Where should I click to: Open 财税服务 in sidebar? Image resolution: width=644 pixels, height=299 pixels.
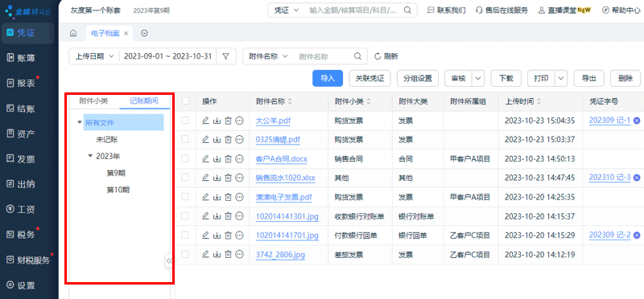28,260
